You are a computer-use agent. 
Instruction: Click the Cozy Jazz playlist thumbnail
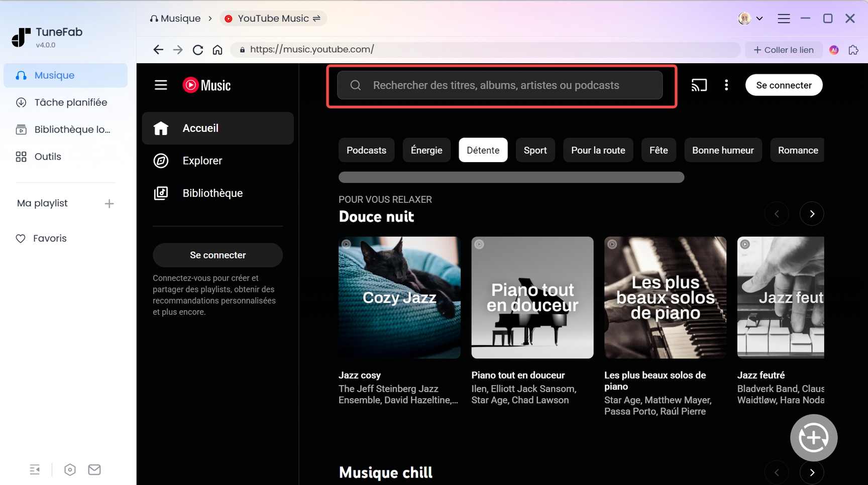399,297
